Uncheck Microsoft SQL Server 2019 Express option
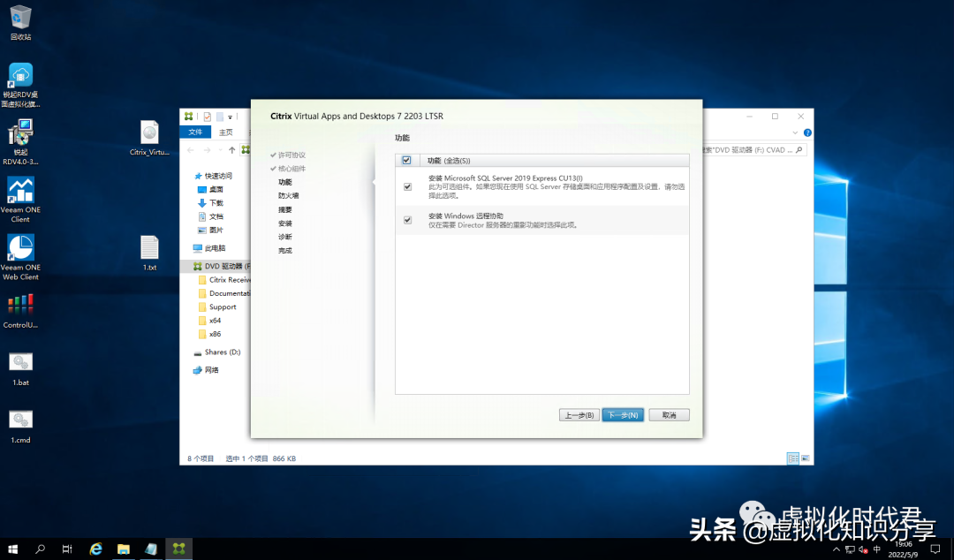The height and width of the screenshot is (560, 954). tap(407, 187)
